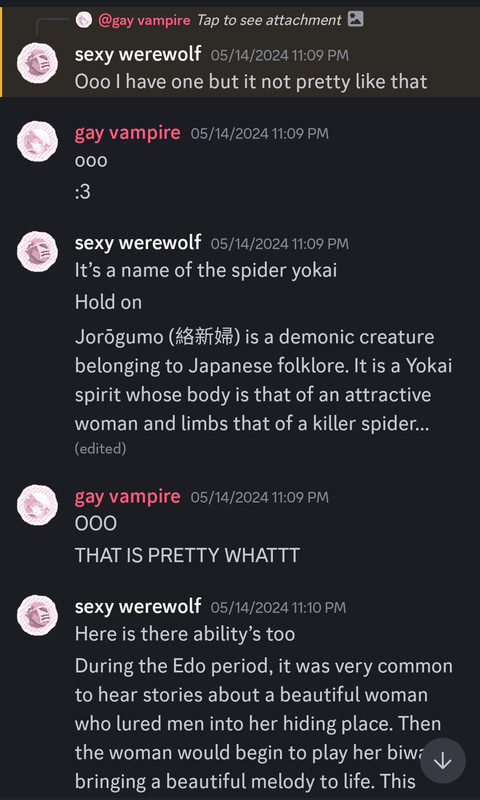480x800 pixels.
Task: Select 'Ooo I have one but it not pretty' message
Action: pos(251,82)
